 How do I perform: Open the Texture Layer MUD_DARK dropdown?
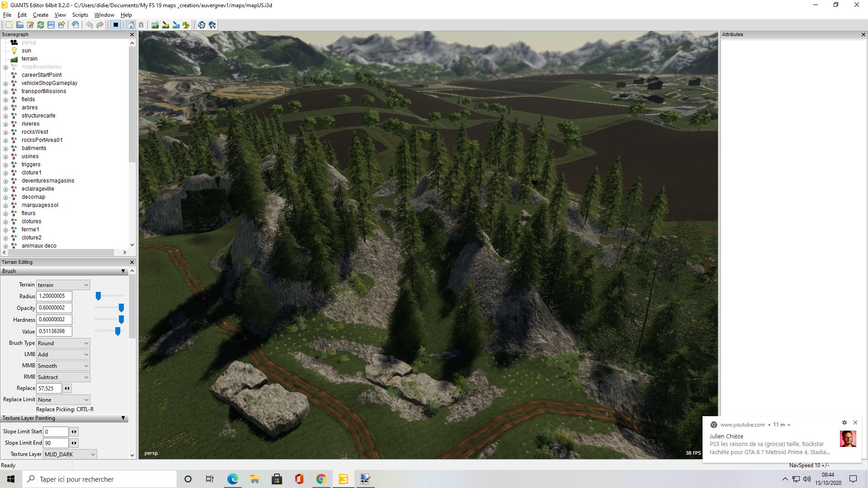pos(70,454)
